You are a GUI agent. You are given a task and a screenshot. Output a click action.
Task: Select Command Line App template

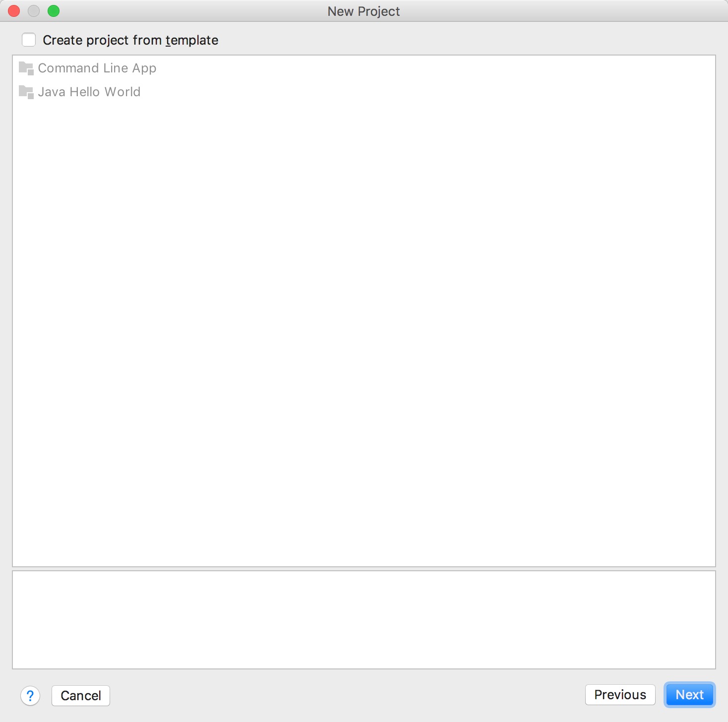(97, 68)
